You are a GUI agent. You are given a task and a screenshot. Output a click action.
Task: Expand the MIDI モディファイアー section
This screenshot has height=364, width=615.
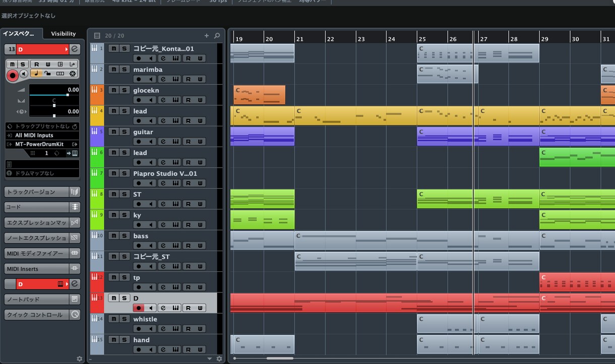[36, 253]
